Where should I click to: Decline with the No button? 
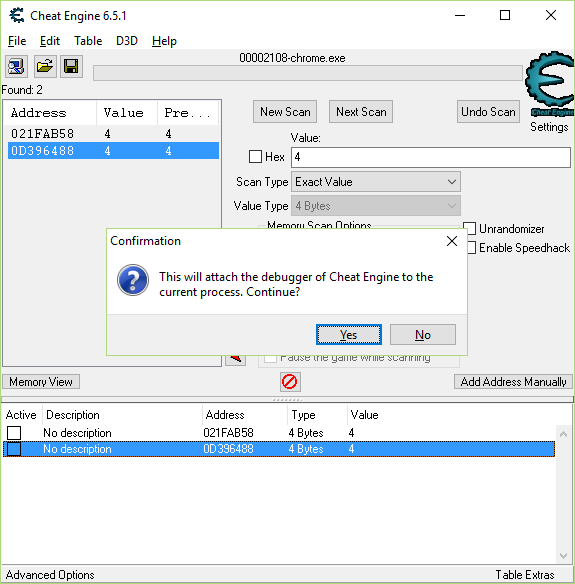(x=423, y=334)
